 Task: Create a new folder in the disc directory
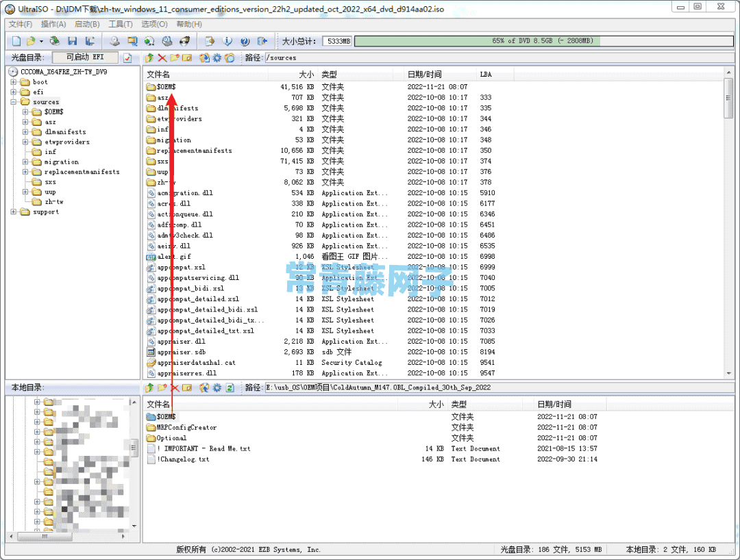pyautogui.click(x=175, y=58)
